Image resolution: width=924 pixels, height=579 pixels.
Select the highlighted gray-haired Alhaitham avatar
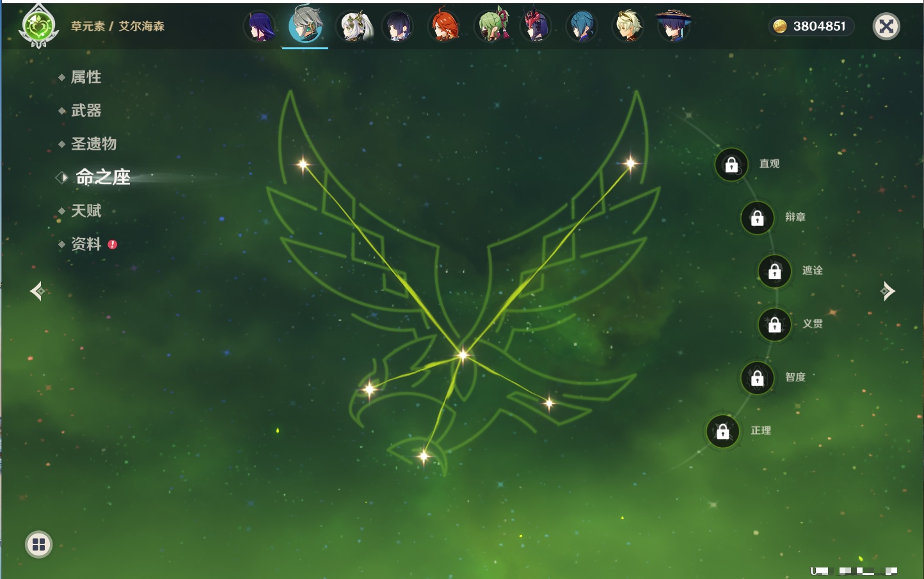coord(305,26)
